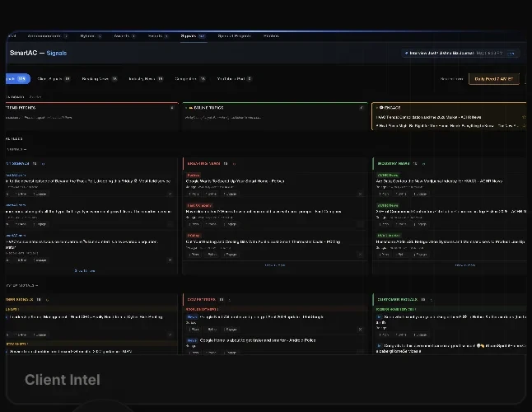Dismiss the Google Nest competitor story
The height and width of the screenshot is (412, 532).
pyautogui.click(x=361, y=330)
